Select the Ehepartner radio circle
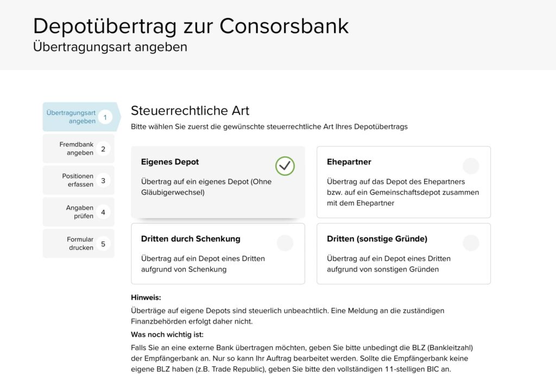 (471, 166)
